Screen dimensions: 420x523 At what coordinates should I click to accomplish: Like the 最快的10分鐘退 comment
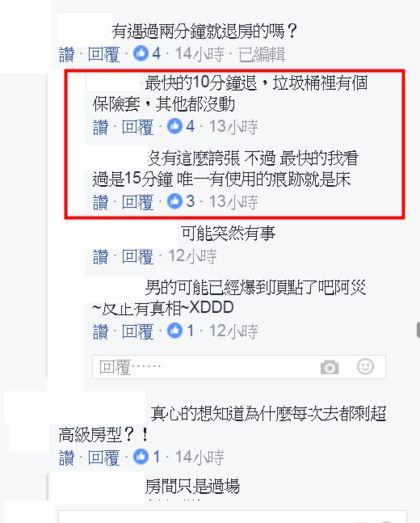(x=100, y=127)
